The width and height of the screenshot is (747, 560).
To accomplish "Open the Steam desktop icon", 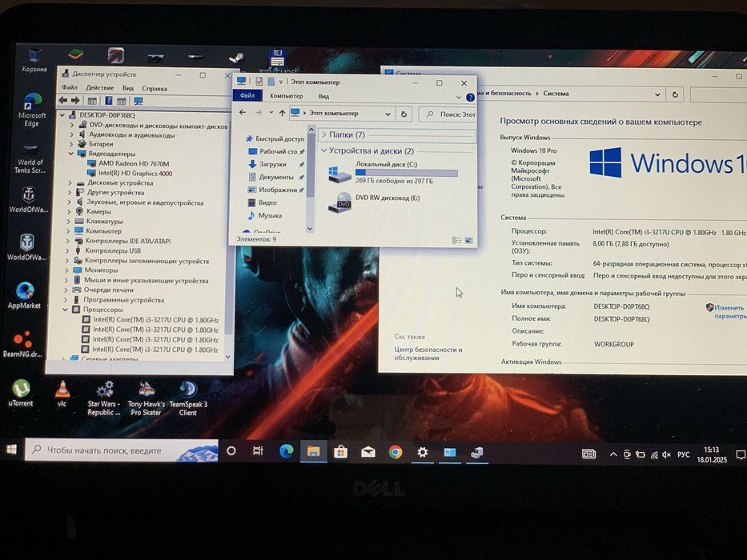I will tap(236, 58).
